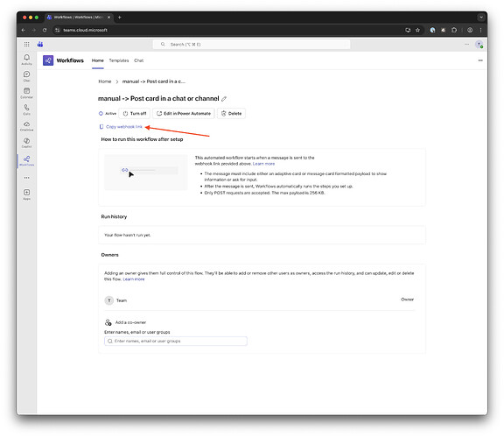Reload the browser page
This screenshot has width=504, height=437.
click(x=45, y=30)
